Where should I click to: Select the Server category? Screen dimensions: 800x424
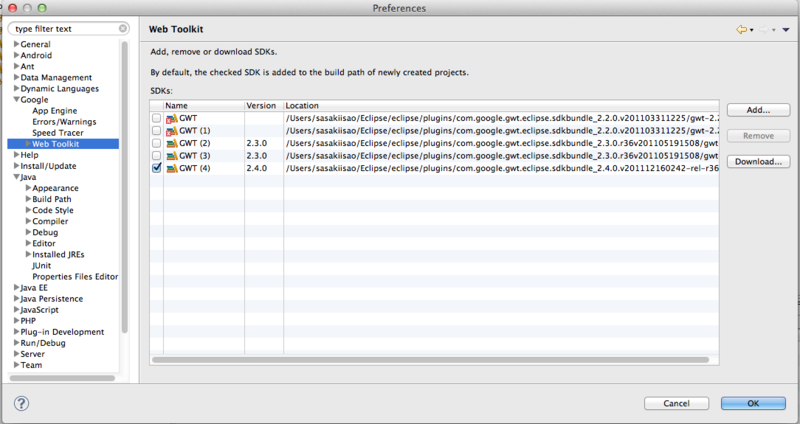coord(33,354)
